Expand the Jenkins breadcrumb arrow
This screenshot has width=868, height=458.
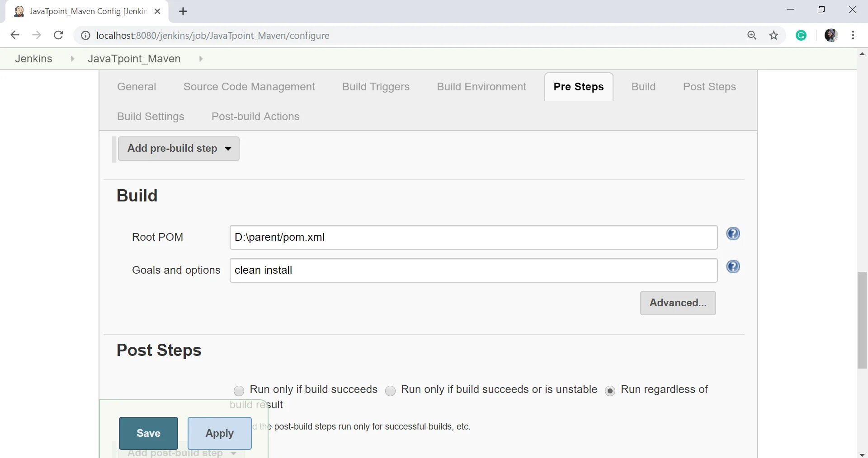[x=72, y=59]
